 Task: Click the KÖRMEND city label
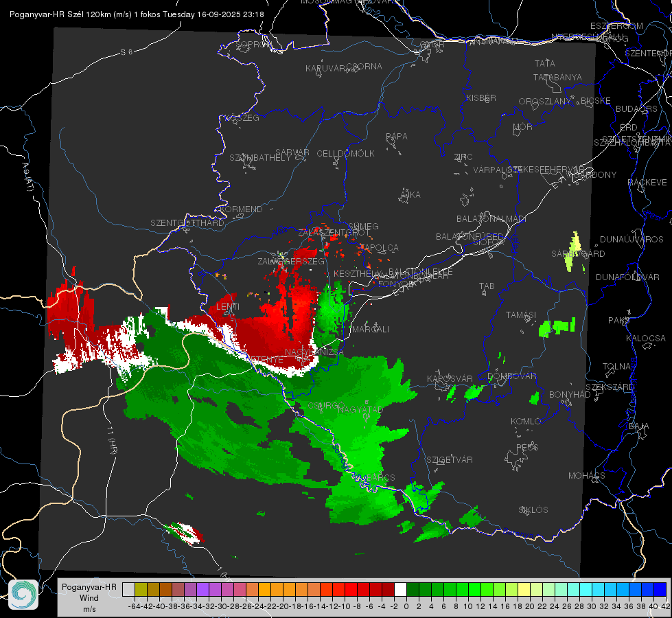[x=242, y=209]
